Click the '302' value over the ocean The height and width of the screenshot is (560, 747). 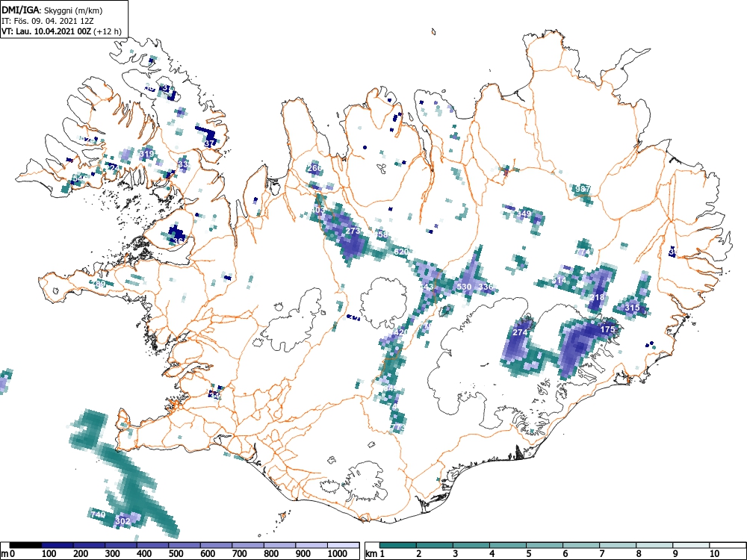(x=123, y=521)
